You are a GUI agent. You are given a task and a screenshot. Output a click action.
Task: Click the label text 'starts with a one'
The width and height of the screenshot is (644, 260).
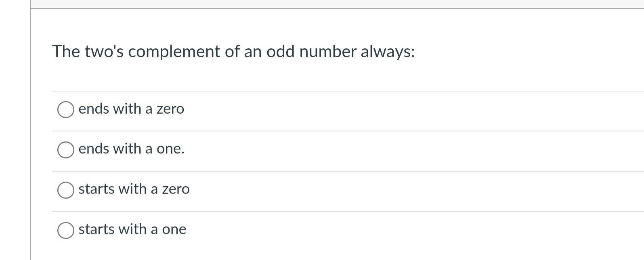tap(132, 230)
